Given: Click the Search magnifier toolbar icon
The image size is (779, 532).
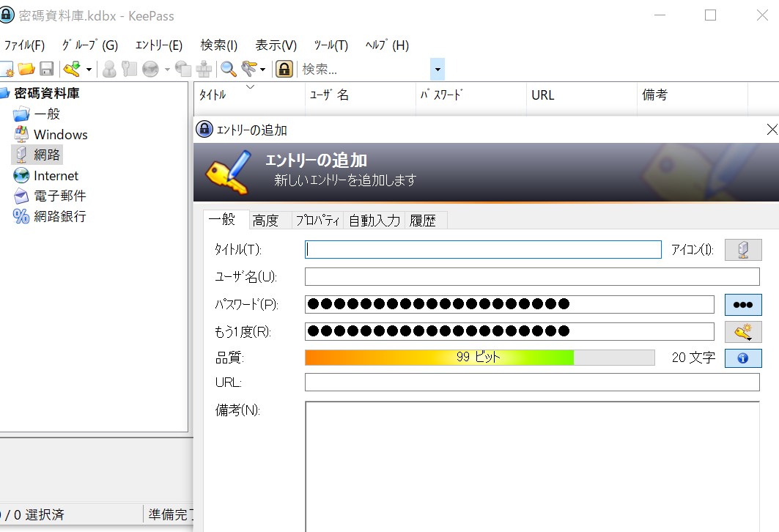Looking at the screenshot, I should (x=228, y=68).
